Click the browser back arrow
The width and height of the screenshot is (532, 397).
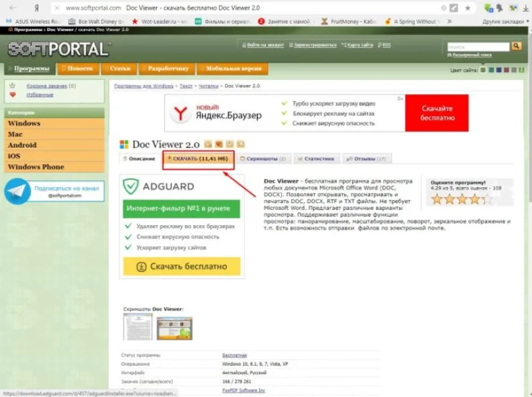[13, 8]
